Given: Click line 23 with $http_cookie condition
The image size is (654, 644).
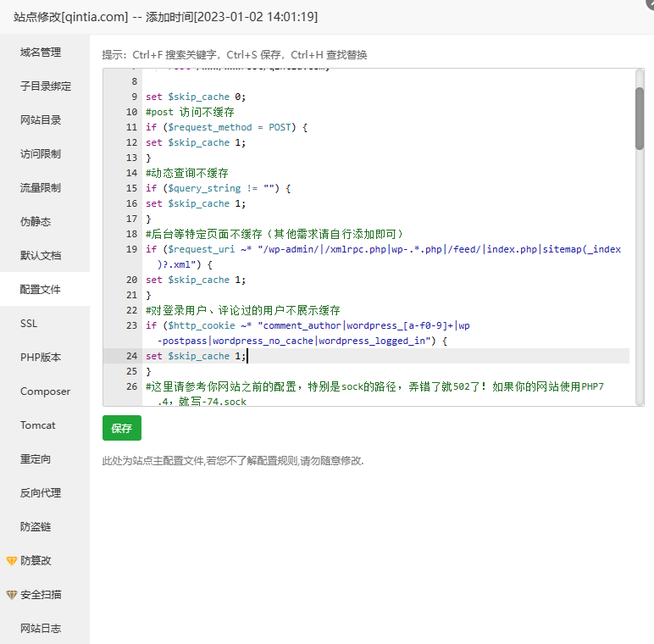Looking at the screenshot, I should click(308, 333).
